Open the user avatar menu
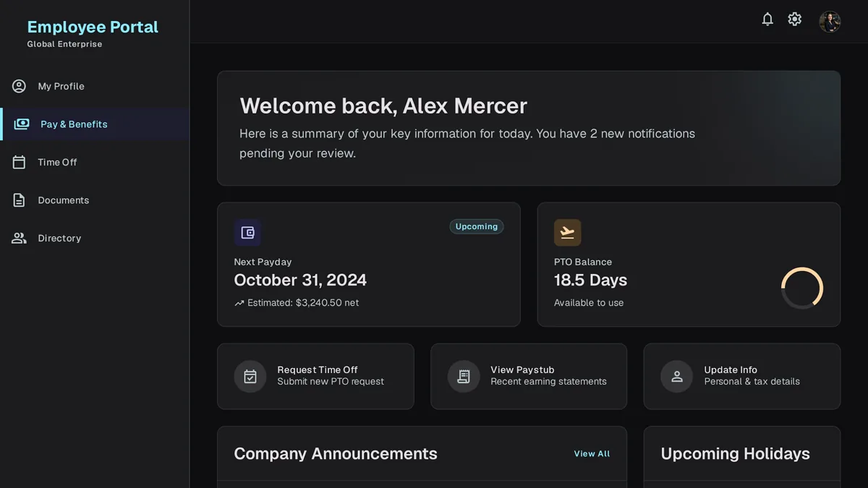 click(x=830, y=21)
